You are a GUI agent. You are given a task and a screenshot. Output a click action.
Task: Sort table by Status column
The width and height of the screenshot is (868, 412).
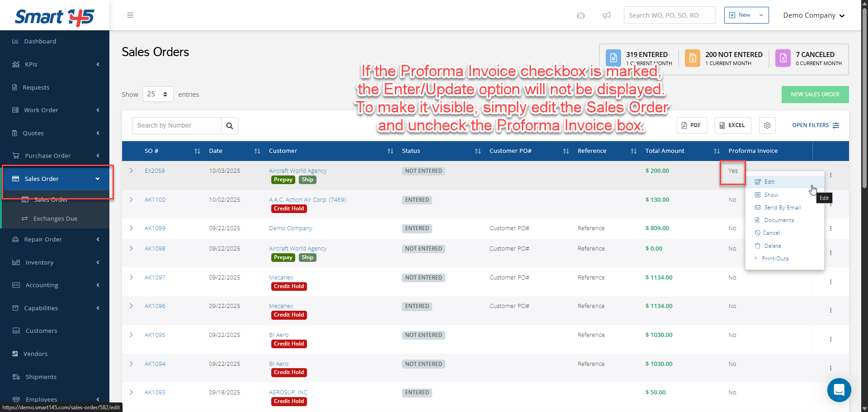coord(478,151)
